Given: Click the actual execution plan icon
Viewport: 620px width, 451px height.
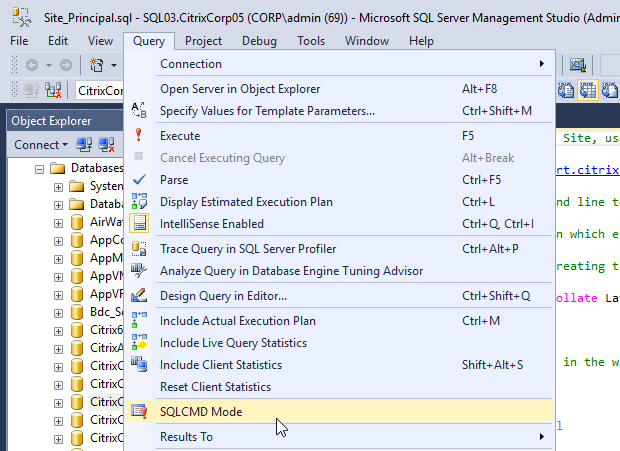Looking at the screenshot, I should 139,320.
